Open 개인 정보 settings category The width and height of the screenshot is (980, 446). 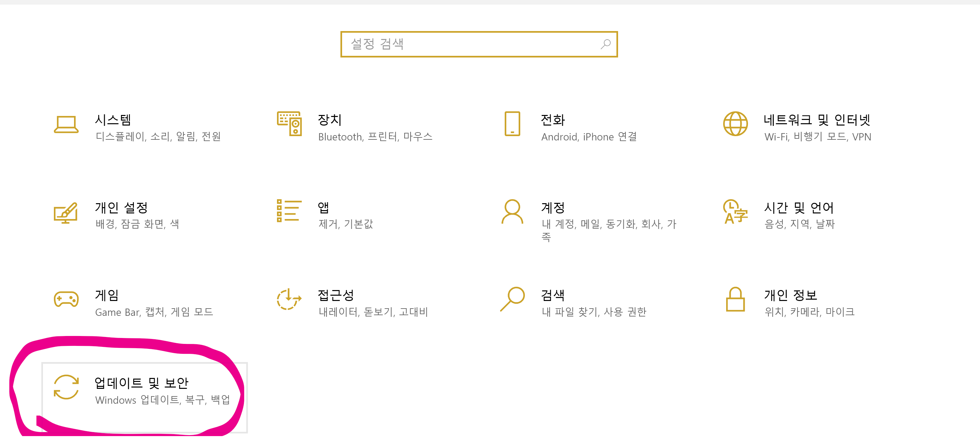pyautogui.click(x=791, y=295)
